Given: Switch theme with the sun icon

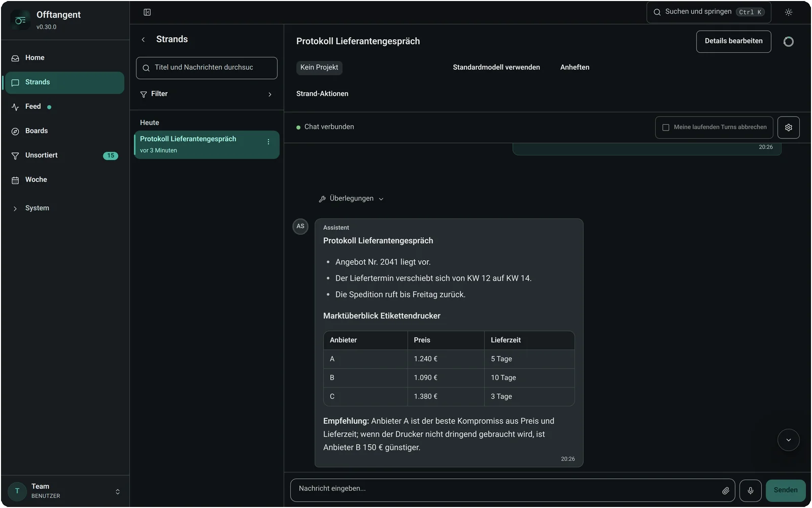Looking at the screenshot, I should click(789, 12).
